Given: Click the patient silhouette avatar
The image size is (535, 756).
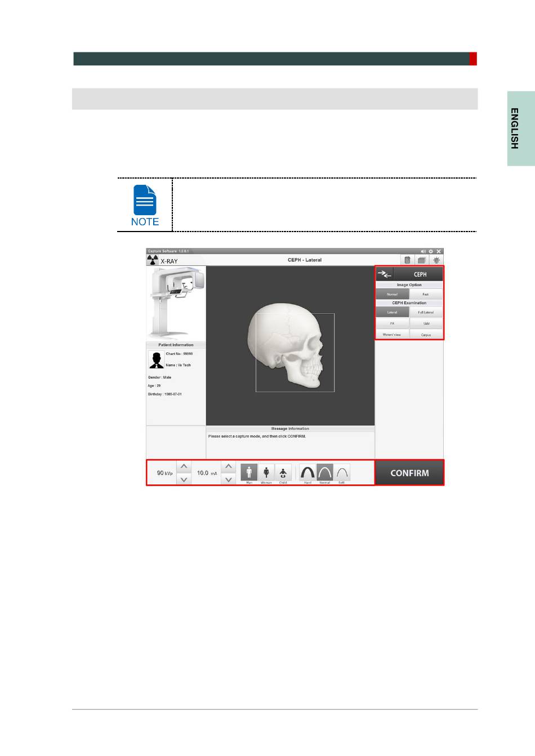Looking at the screenshot, I should pyautogui.click(x=156, y=359).
